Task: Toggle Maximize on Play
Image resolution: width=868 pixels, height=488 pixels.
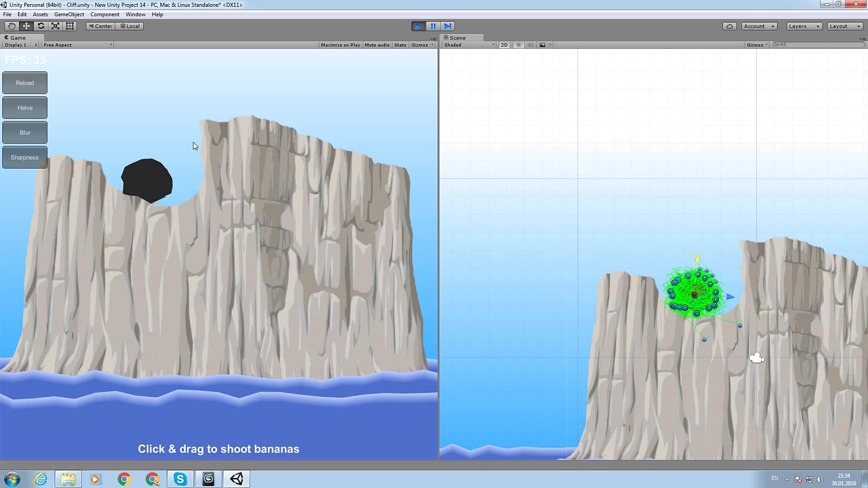Action: click(x=340, y=45)
